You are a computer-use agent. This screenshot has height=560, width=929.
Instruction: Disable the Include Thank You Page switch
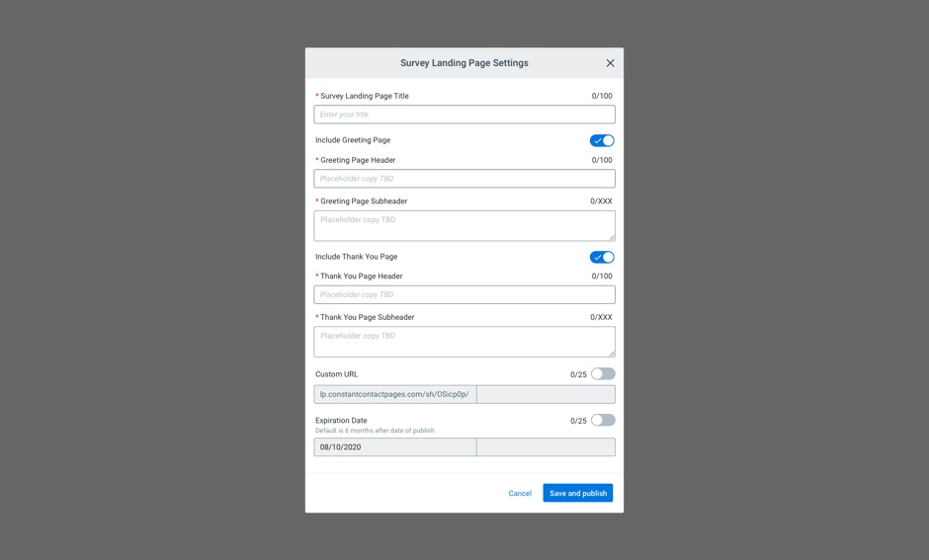[602, 257]
